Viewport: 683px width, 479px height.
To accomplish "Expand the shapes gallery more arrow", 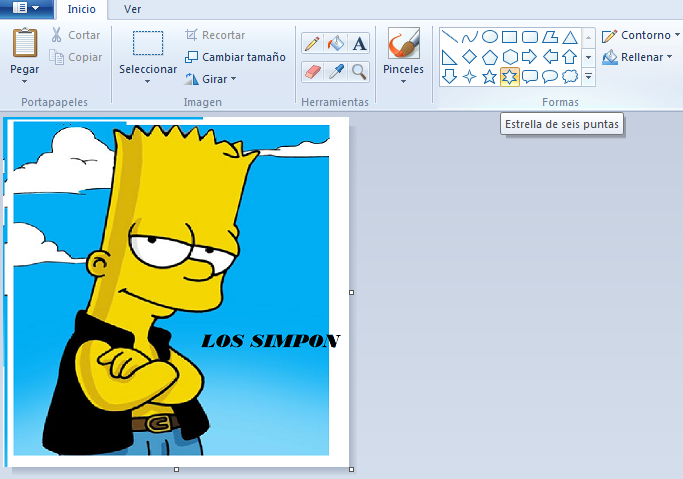I will 588,77.
